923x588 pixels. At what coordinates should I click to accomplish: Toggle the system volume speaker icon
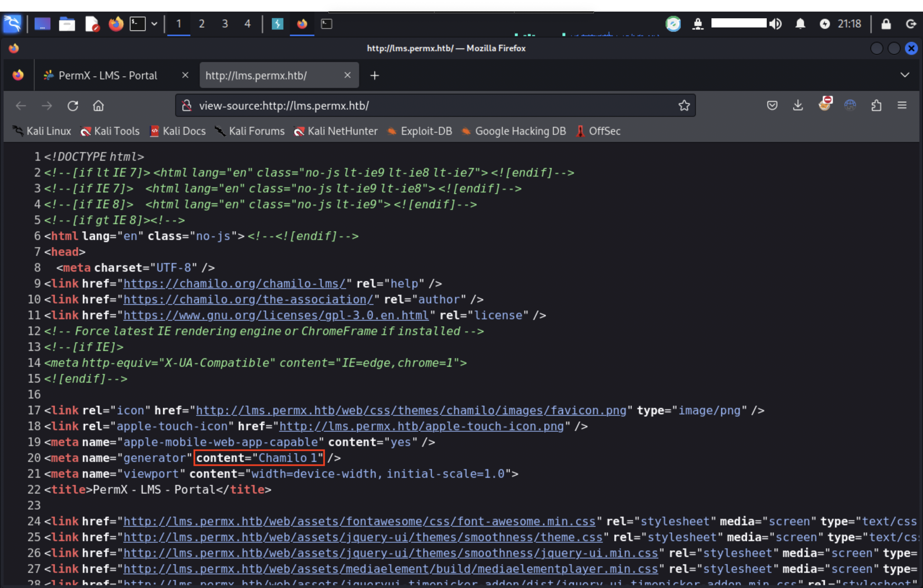(776, 24)
